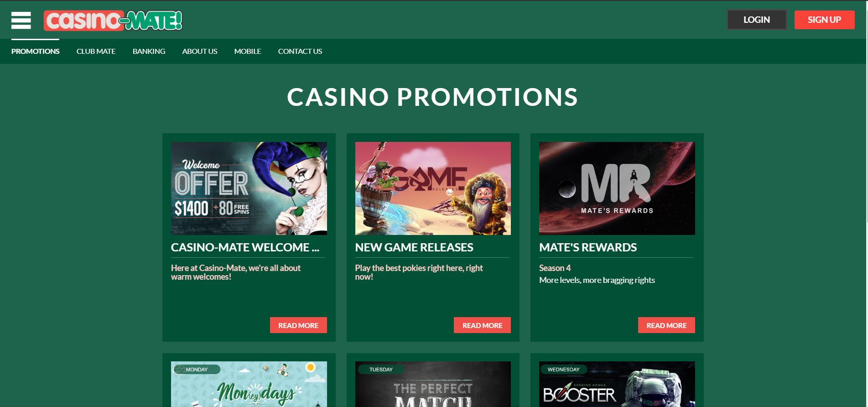Open the Monday Mon(ey)days promotion thumbnail
The image size is (868, 407).
[249, 384]
